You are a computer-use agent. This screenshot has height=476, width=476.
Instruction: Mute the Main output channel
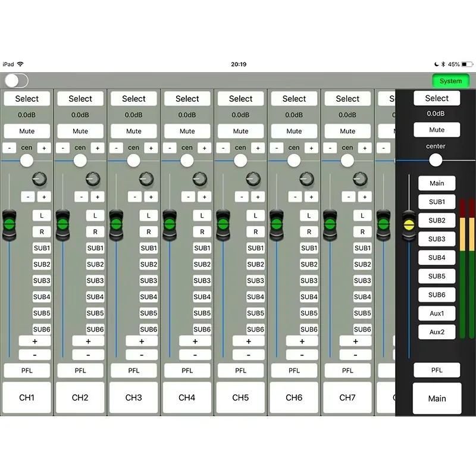(x=437, y=130)
